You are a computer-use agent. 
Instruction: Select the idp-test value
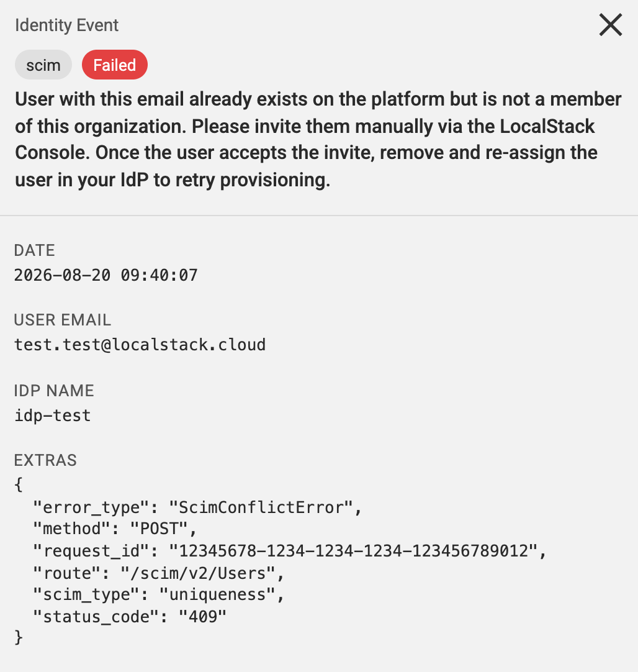(x=53, y=415)
